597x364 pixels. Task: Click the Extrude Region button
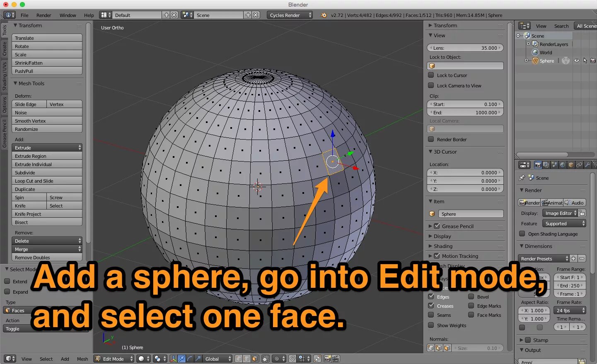(47, 156)
